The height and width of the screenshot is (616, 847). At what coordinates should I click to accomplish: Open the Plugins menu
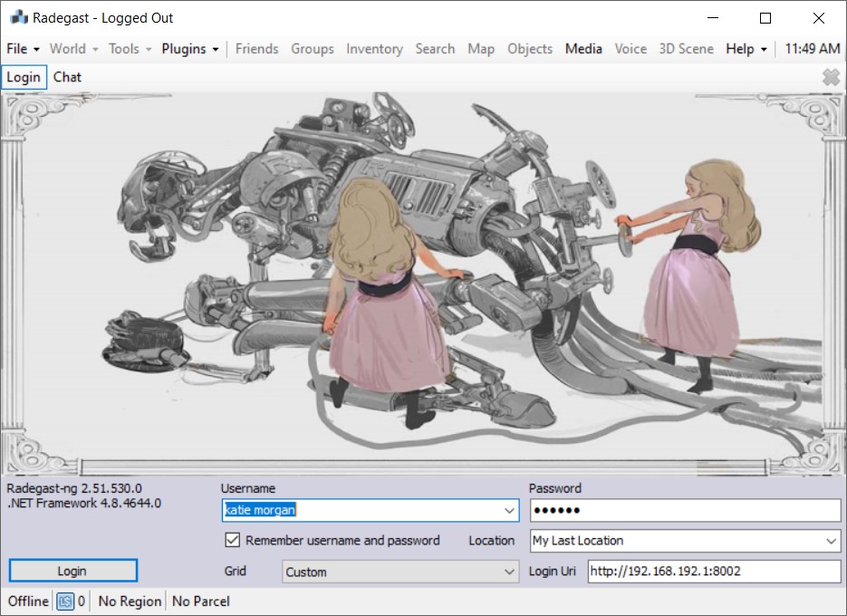(189, 49)
